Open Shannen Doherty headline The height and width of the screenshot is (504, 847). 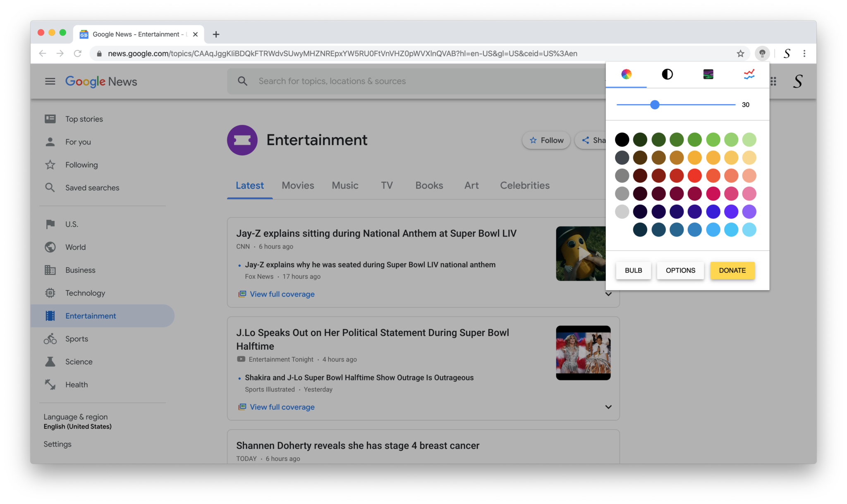pos(358,446)
